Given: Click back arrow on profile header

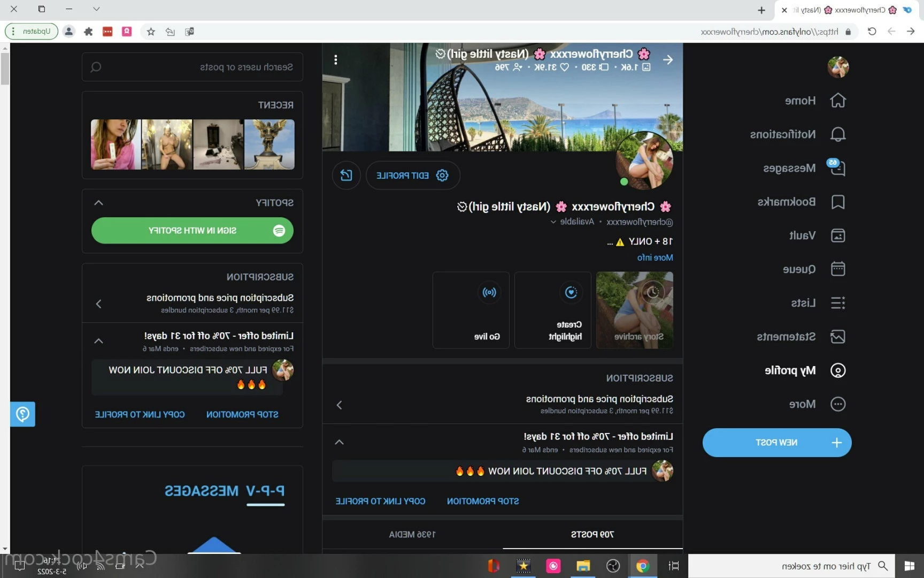Looking at the screenshot, I should (668, 59).
